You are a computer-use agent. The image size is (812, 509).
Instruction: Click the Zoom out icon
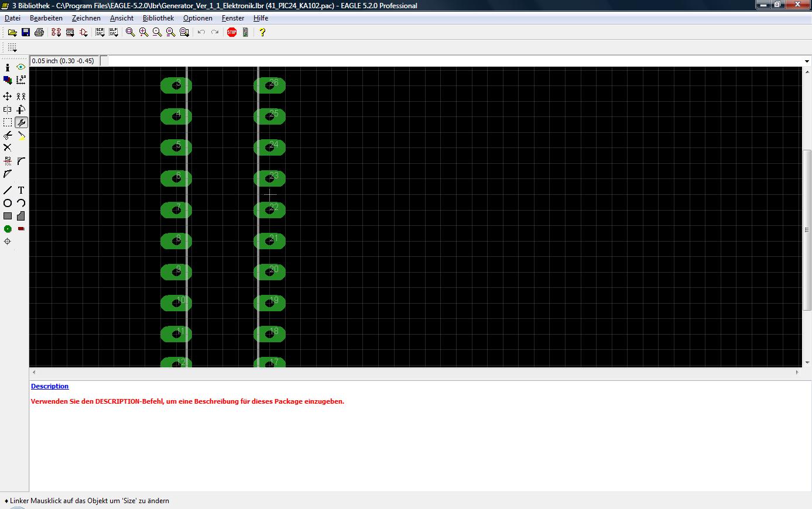point(157,32)
